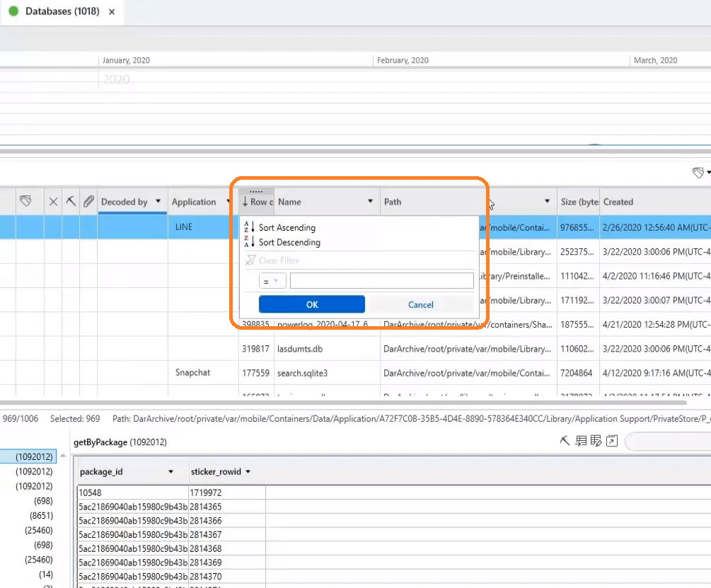The height and width of the screenshot is (588, 711).
Task: Click the filter value text field
Action: click(x=382, y=281)
